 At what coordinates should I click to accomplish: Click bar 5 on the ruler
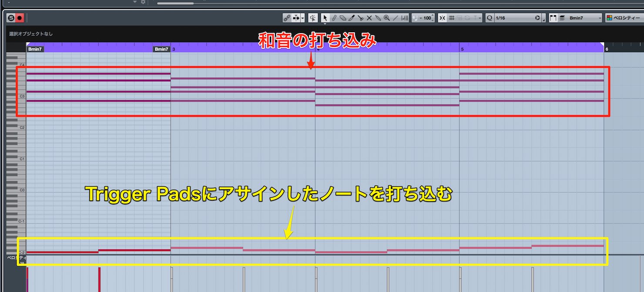pyautogui.click(x=462, y=49)
